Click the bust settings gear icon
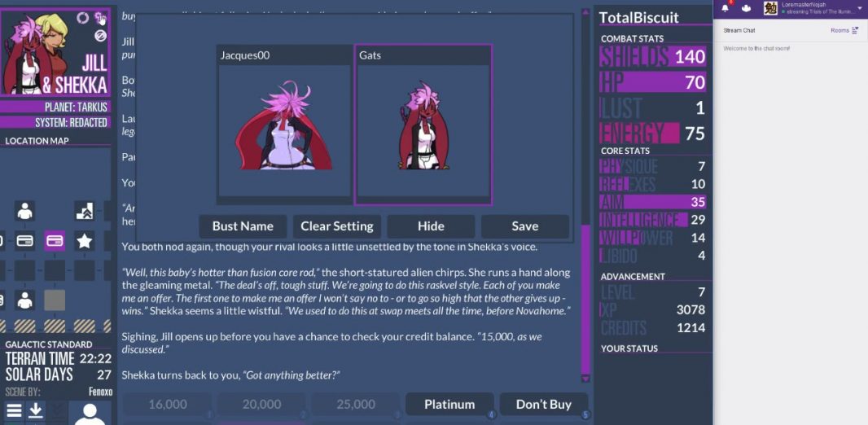The image size is (868, 425). coord(100,18)
